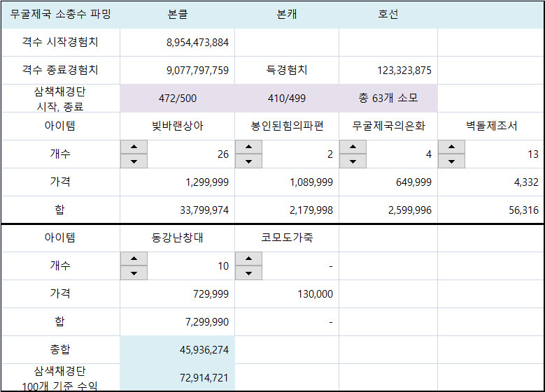Increment the 무굴제국의은화 quantity spinner
Image resolution: width=545 pixels, height=392 pixels.
353,147
